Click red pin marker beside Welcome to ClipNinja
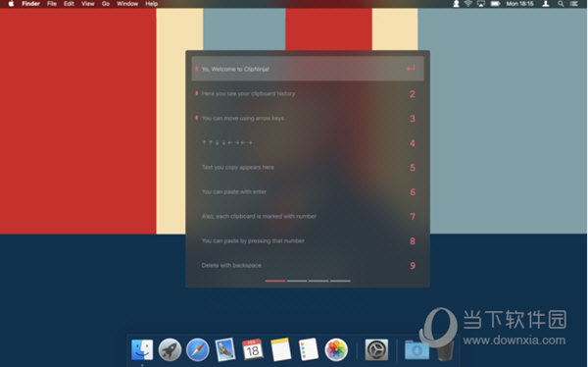This screenshot has width=588, height=367. (197, 69)
